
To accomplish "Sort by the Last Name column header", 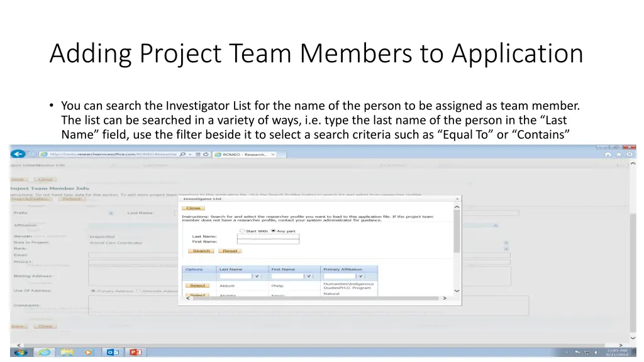I will click(x=231, y=269).
